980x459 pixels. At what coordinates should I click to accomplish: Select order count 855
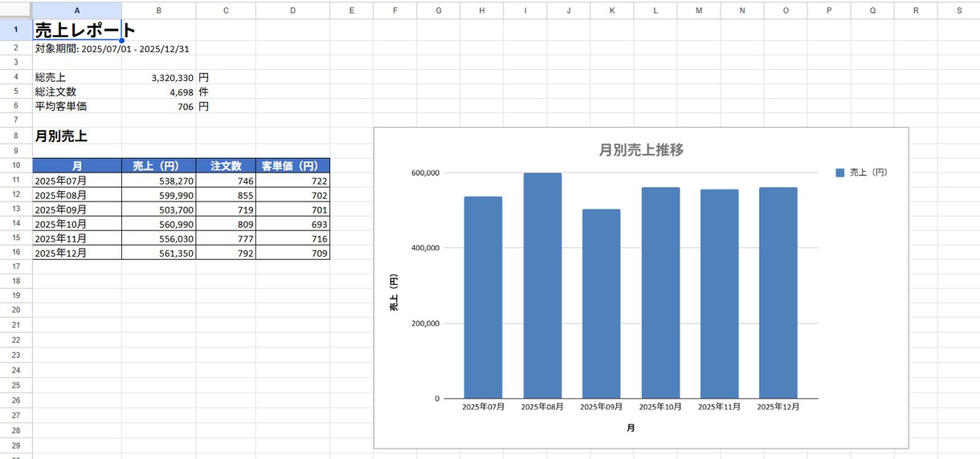[226, 196]
